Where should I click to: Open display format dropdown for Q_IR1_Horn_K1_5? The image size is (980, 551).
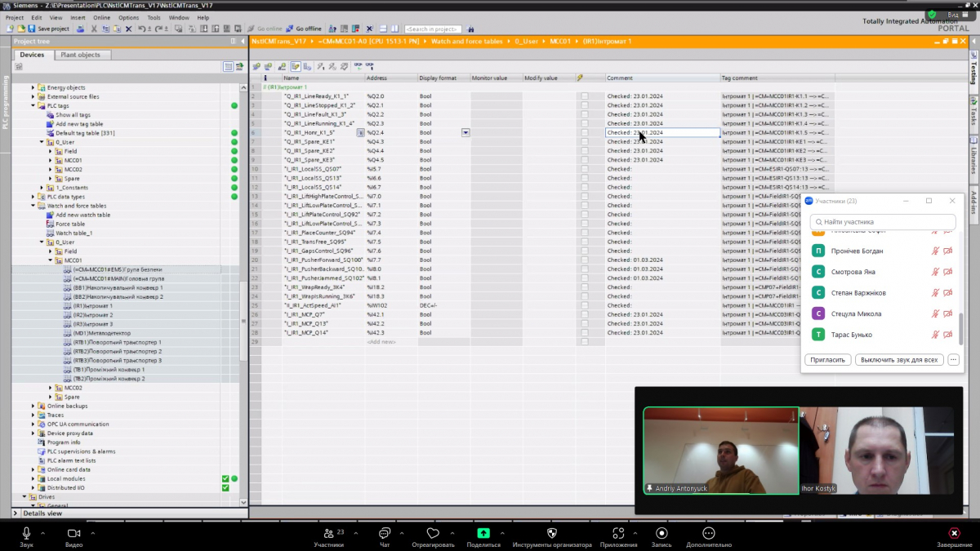(465, 132)
